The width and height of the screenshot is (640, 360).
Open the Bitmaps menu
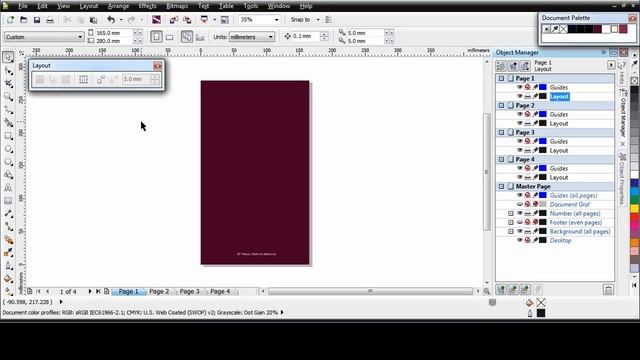pos(177,6)
